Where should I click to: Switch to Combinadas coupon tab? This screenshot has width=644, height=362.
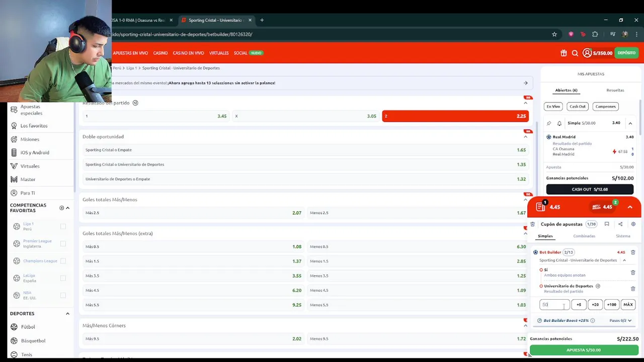coord(584,236)
